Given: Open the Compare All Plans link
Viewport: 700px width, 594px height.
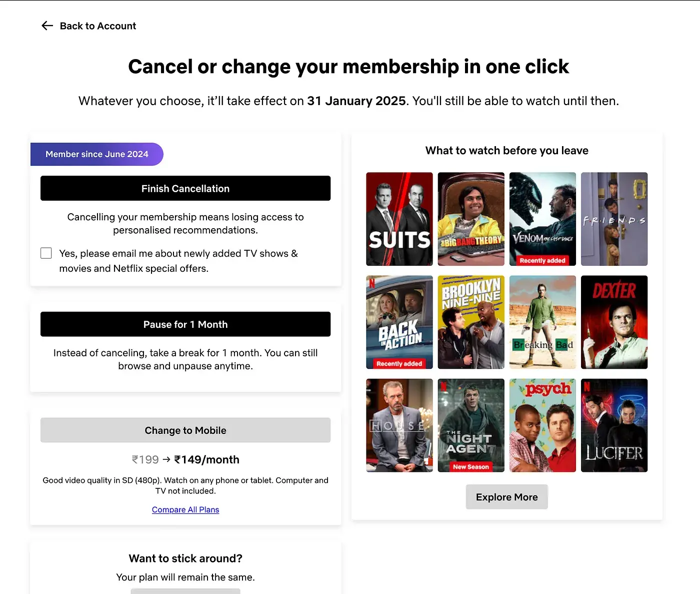Looking at the screenshot, I should pyautogui.click(x=185, y=509).
